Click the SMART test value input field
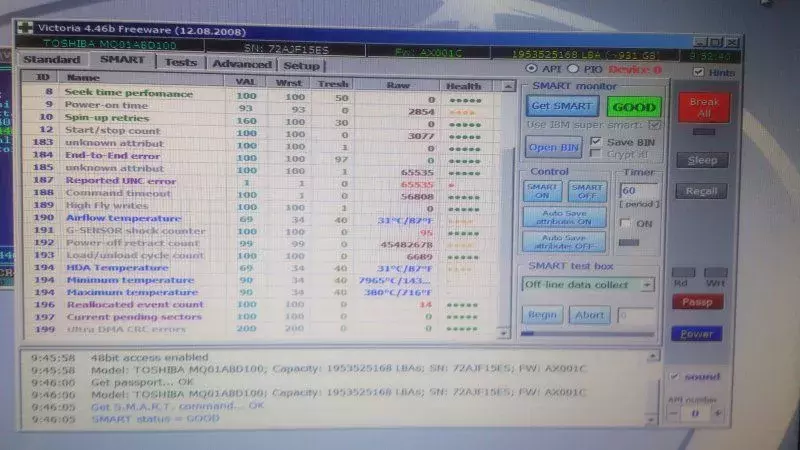Image resolution: width=800 pixels, height=450 pixels. (x=635, y=316)
